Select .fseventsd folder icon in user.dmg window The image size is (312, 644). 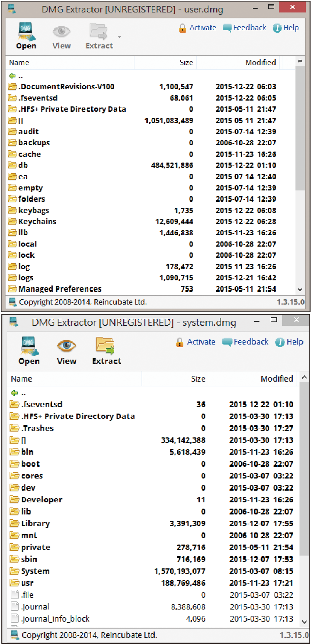click(13, 98)
